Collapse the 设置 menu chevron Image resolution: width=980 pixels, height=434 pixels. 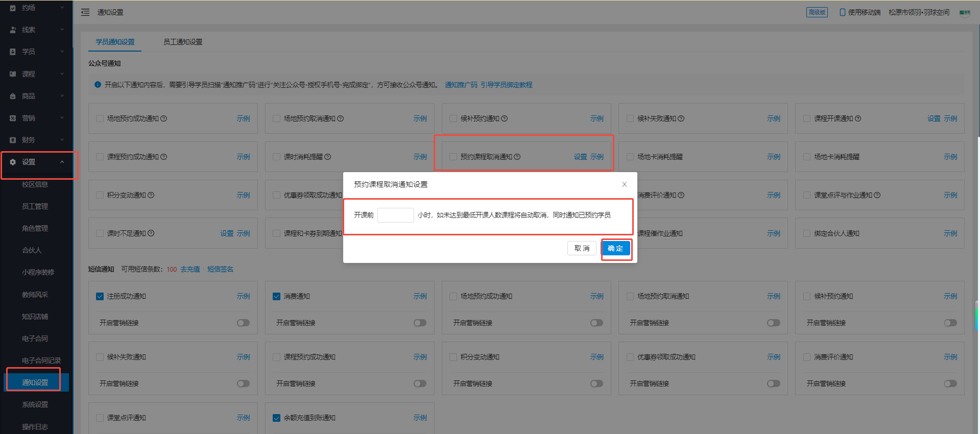coord(62,162)
